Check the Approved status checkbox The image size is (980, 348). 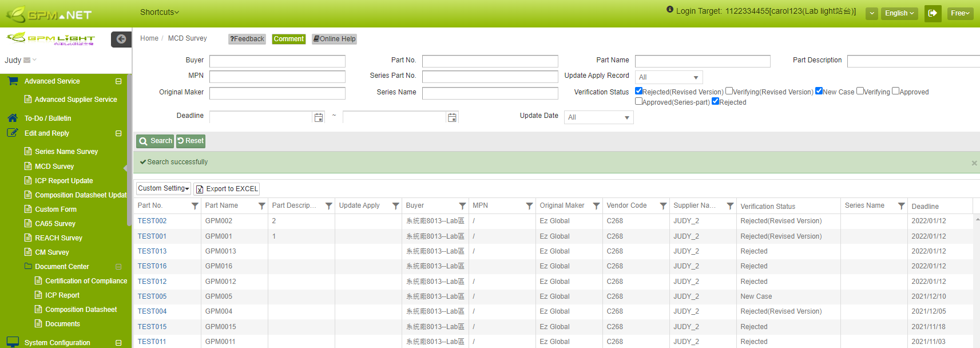896,91
